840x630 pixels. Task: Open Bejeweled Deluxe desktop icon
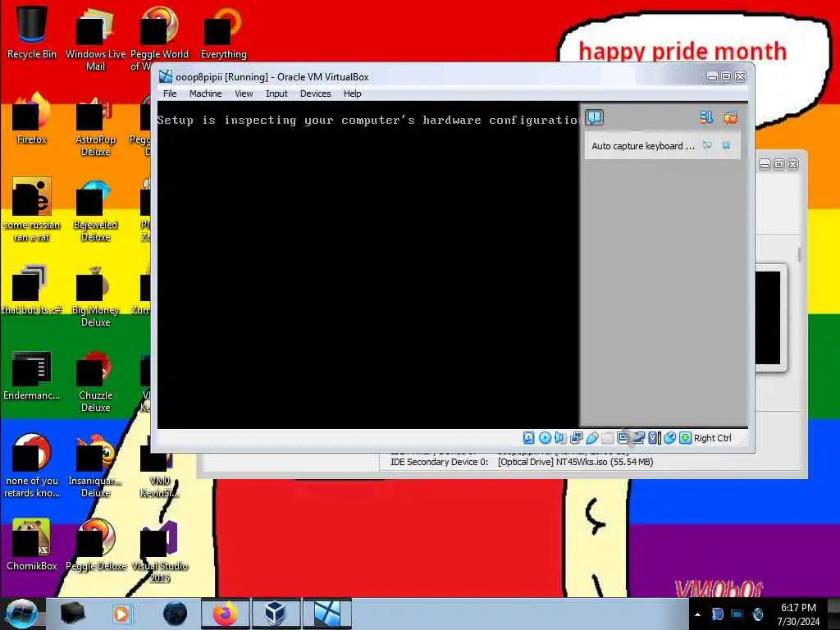point(95,210)
